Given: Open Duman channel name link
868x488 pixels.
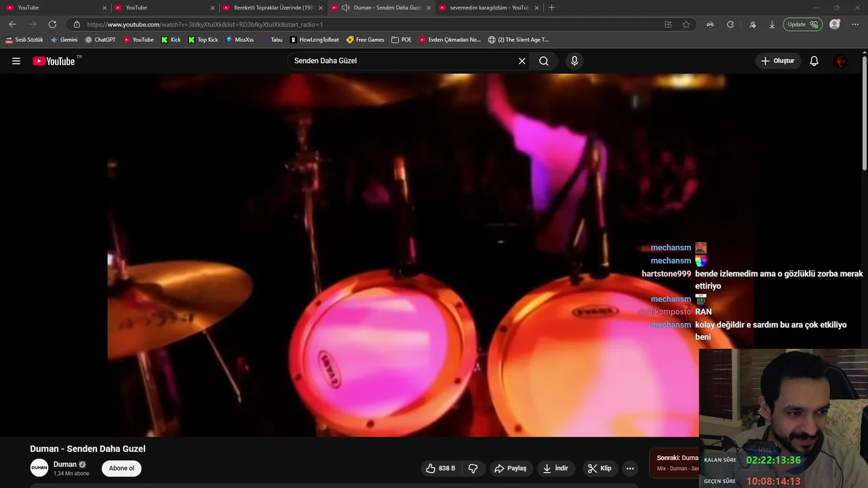Looking at the screenshot, I should pyautogui.click(x=65, y=464).
